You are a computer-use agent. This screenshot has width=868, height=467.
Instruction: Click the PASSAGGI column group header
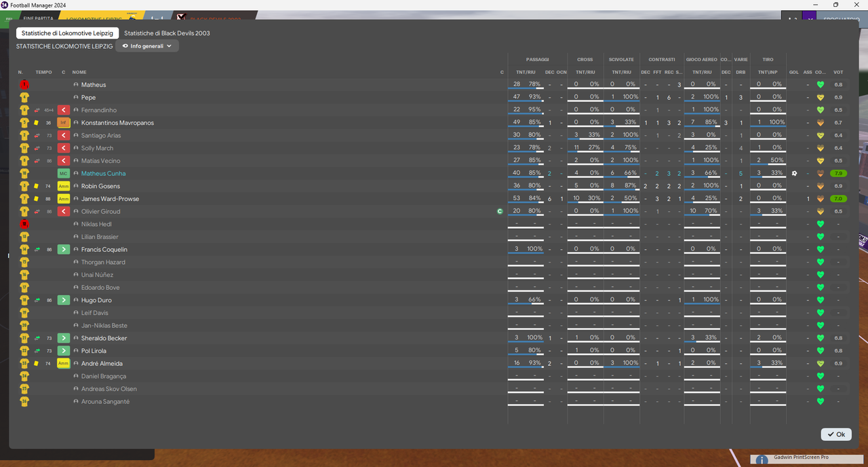point(537,59)
